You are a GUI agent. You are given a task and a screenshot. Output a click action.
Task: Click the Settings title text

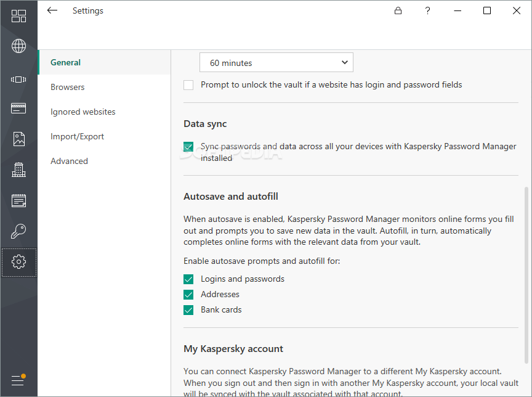click(88, 11)
